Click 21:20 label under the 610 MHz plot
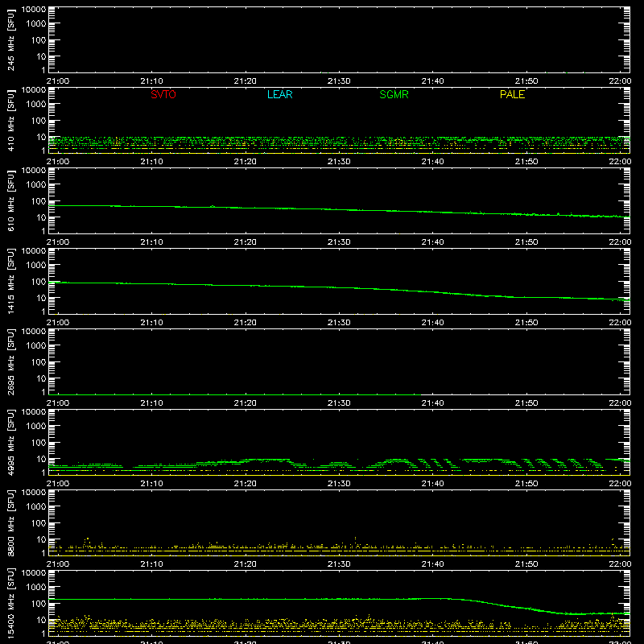This screenshot has height=644, width=644. coord(246,242)
